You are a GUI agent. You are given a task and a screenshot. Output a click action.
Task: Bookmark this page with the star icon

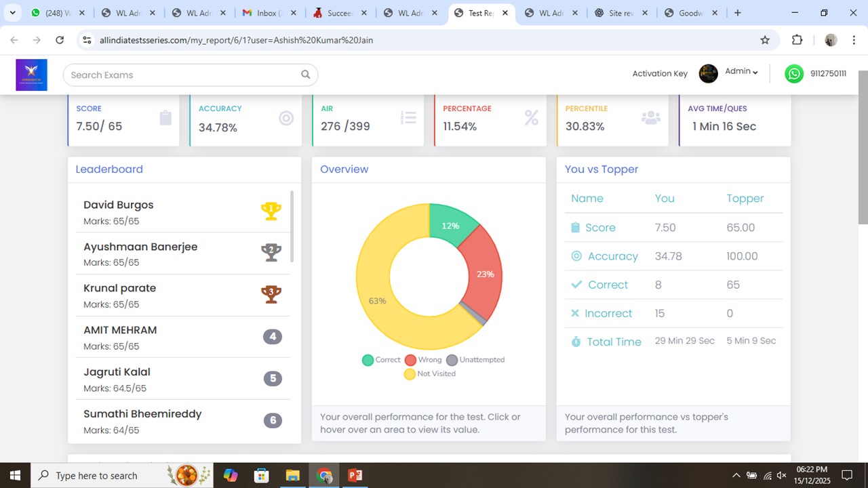pyautogui.click(x=765, y=40)
